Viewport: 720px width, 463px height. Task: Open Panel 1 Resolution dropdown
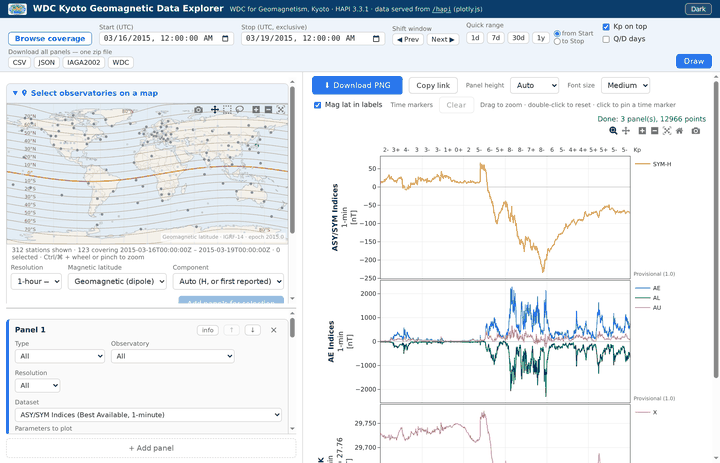tap(37, 385)
